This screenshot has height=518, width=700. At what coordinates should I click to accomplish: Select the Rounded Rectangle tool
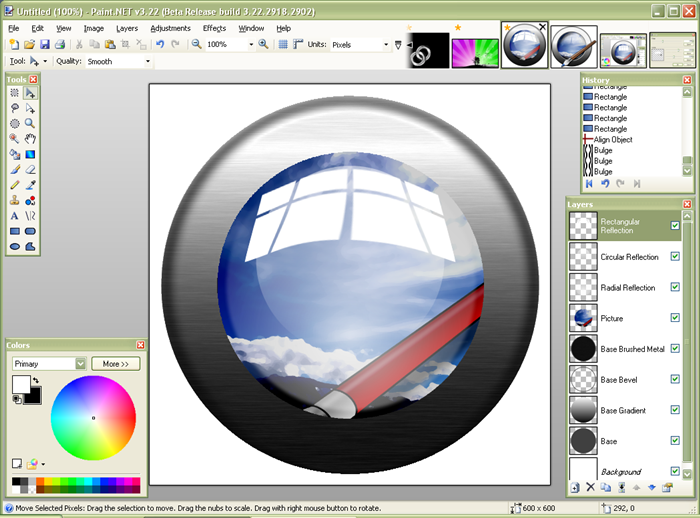[30, 231]
